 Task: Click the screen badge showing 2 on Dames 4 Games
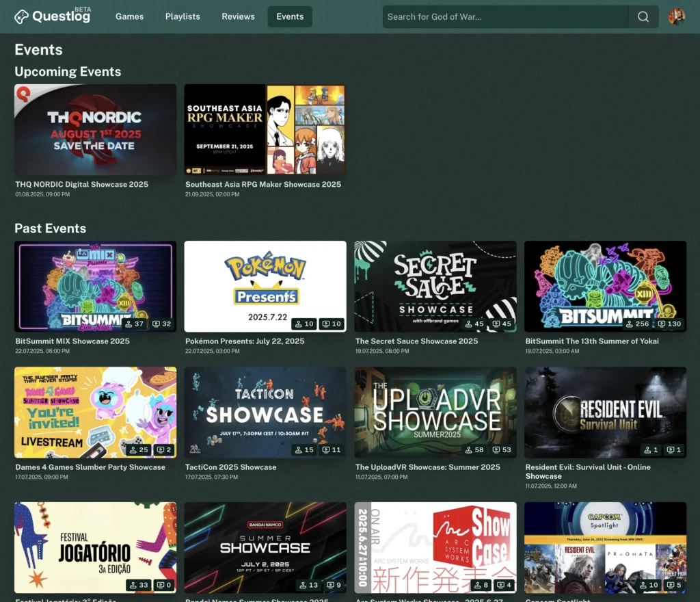[x=164, y=449]
